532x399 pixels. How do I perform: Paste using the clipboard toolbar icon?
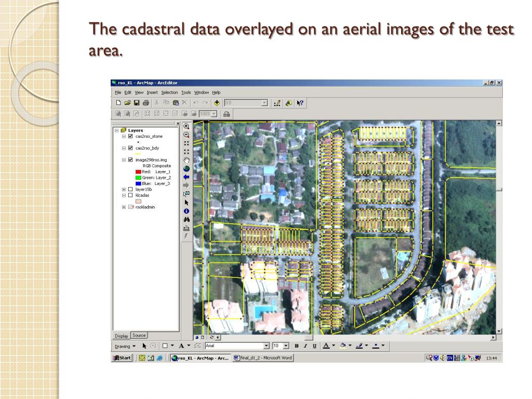(x=176, y=103)
